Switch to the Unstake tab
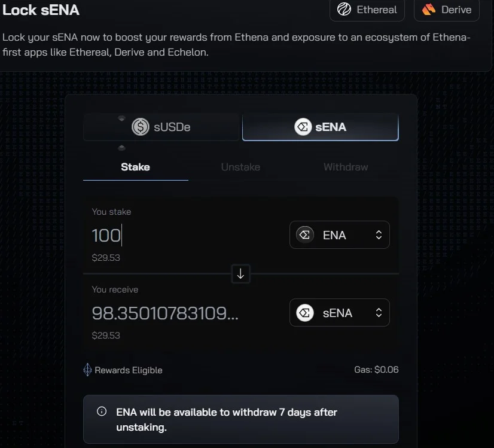 (x=240, y=167)
